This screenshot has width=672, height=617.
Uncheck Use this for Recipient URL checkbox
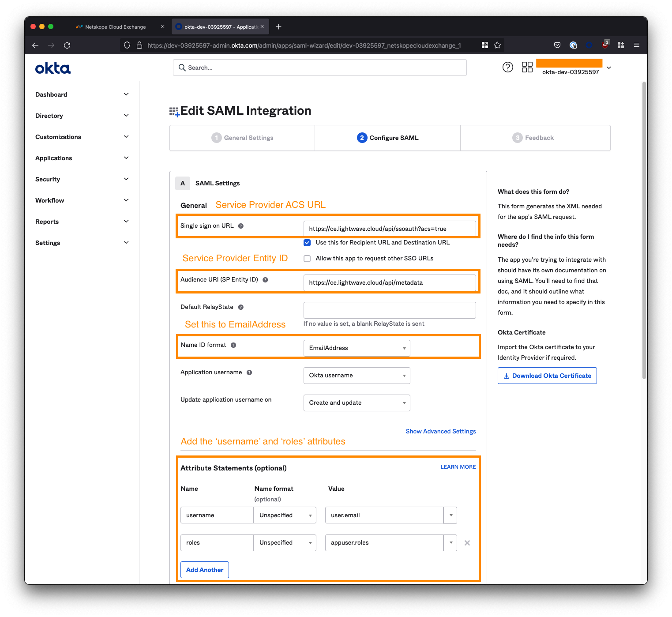(x=307, y=243)
